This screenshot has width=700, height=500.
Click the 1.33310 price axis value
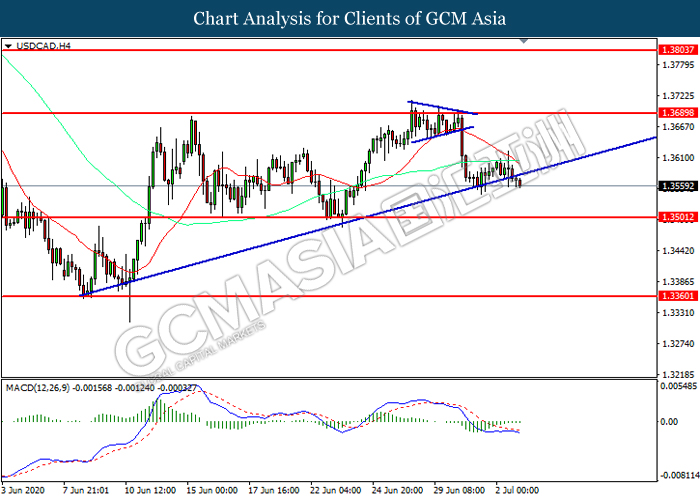point(678,313)
